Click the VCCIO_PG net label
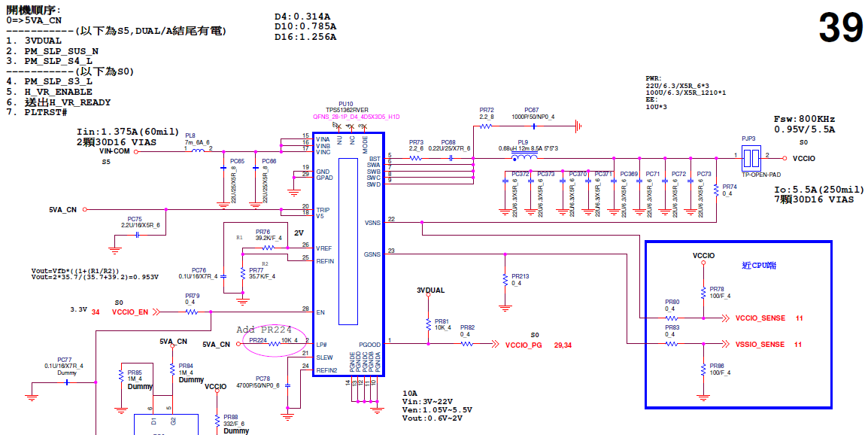 [524, 344]
